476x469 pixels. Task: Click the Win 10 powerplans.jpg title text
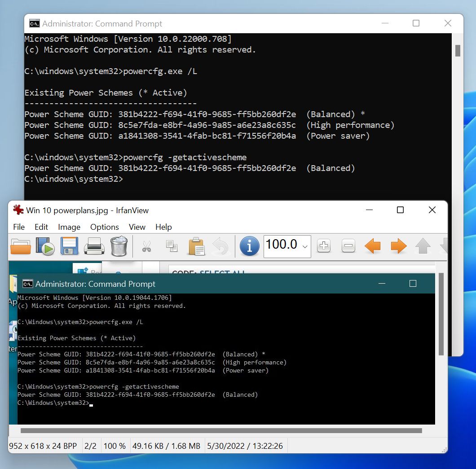pos(67,210)
